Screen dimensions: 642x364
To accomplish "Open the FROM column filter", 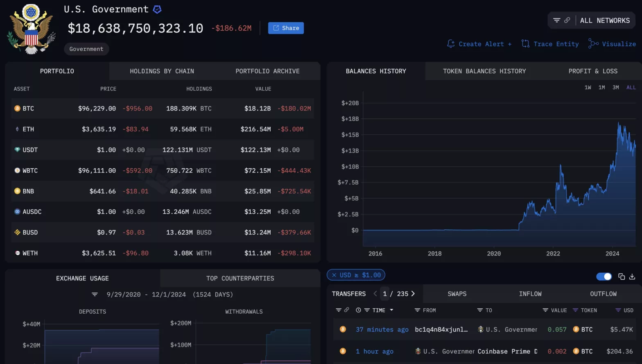I will 417,310.
